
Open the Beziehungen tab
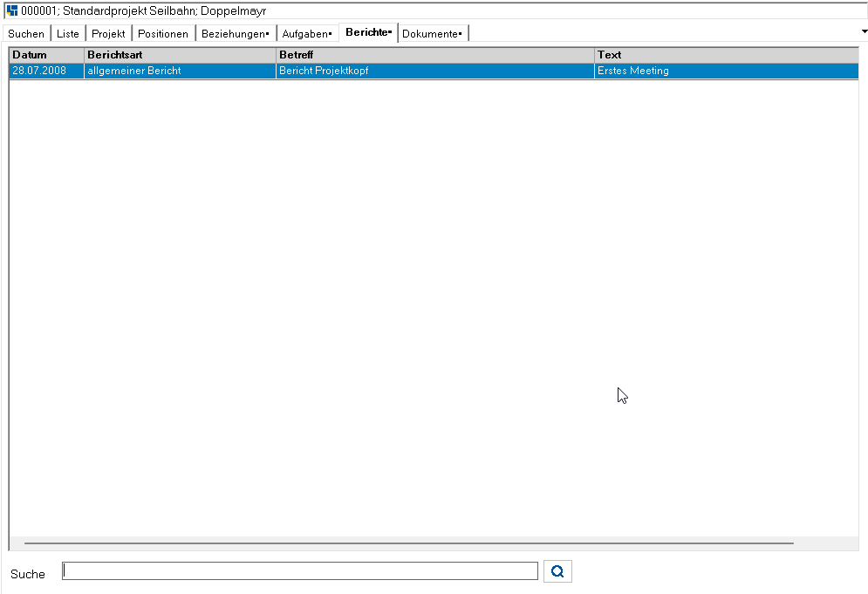click(236, 34)
